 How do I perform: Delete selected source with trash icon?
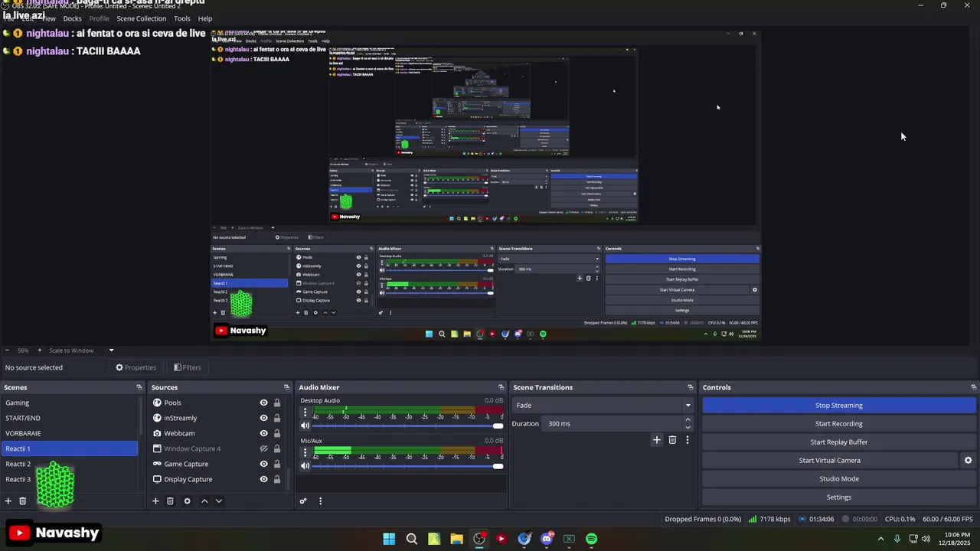click(x=170, y=501)
